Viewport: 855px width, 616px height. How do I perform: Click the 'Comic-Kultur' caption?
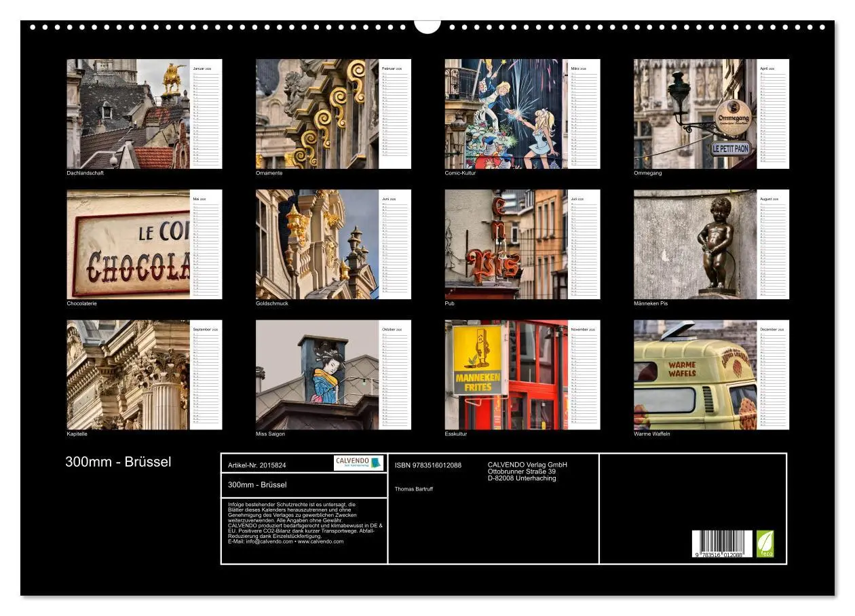coord(461,173)
